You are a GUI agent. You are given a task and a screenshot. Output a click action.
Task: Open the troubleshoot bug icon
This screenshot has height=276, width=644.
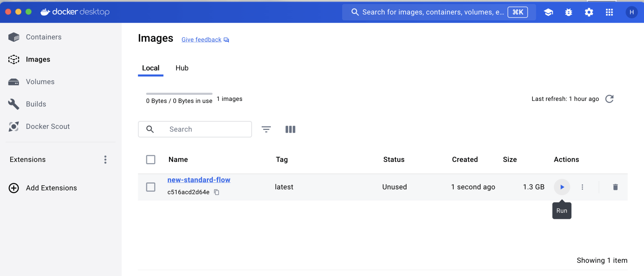pyautogui.click(x=569, y=12)
